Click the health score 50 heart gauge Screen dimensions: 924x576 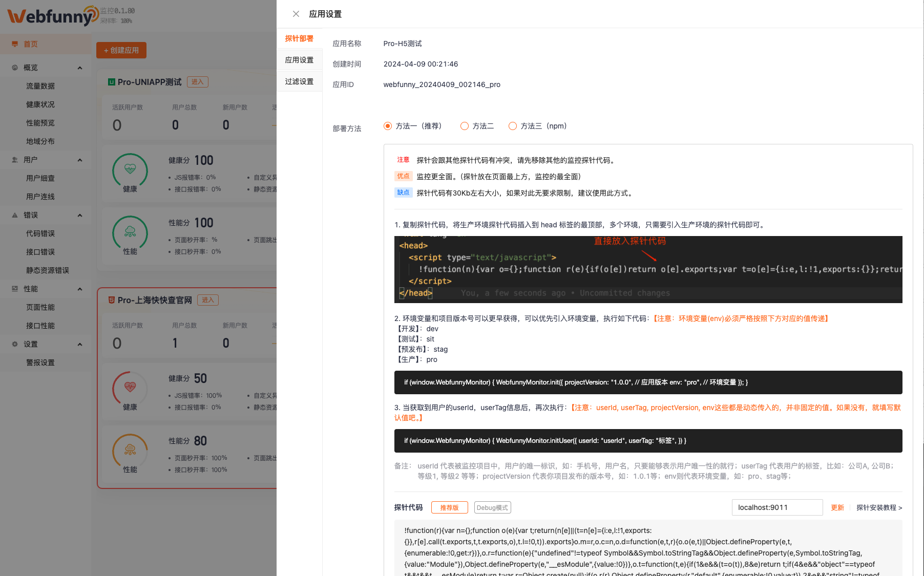tap(130, 388)
